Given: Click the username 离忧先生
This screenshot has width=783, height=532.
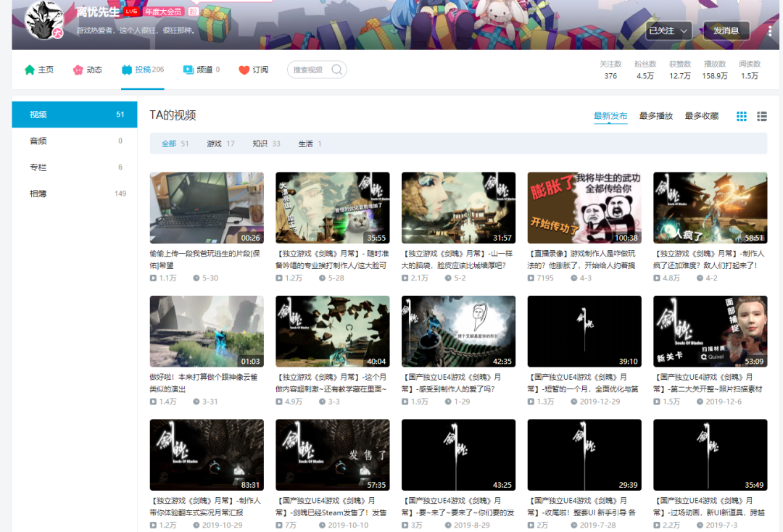Looking at the screenshot, I should (x=99, y=12).
